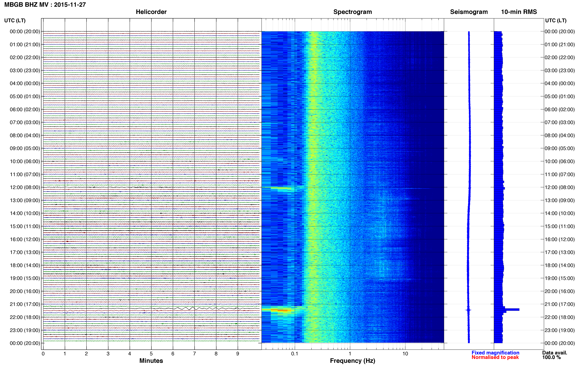Click the '100.0 %' data availability value
The height and width of the screenshot is (368, 588).
[x=551, y=358]
